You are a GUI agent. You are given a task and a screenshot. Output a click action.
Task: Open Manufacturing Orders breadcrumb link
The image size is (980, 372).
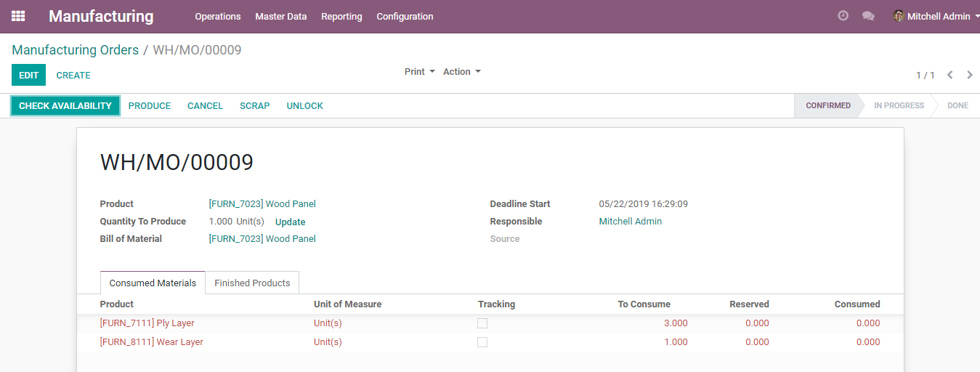[x=76, y=50]
